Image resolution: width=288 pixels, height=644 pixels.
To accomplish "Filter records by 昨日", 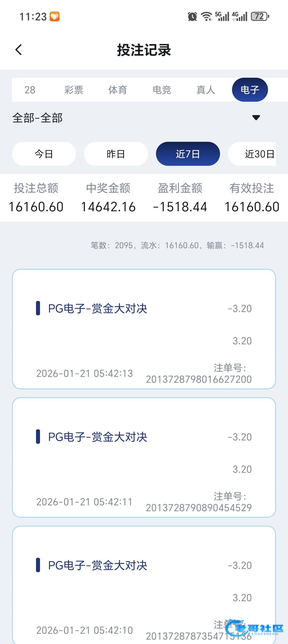I will click(x=116, y=154).
